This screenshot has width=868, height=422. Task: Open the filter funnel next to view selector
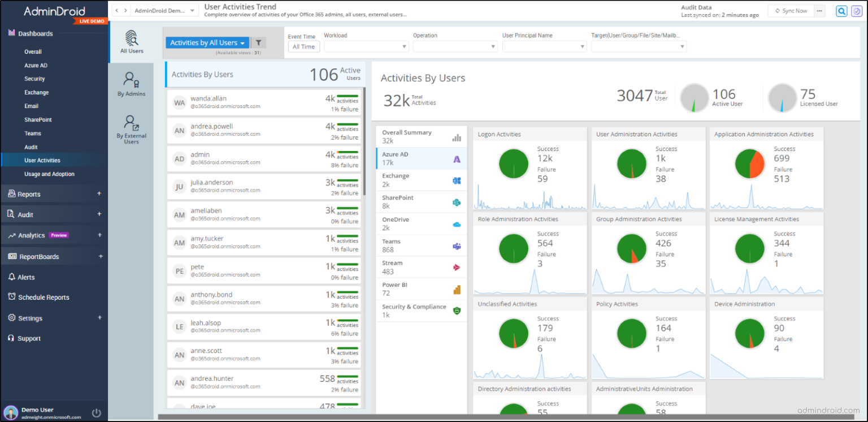point(258,42)
